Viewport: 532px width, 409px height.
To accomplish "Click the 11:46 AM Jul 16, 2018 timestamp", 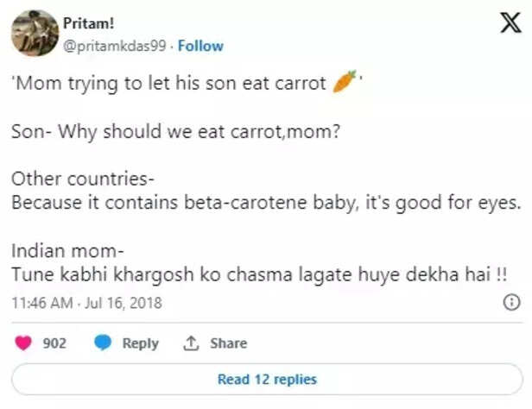I will coord(87,303).
